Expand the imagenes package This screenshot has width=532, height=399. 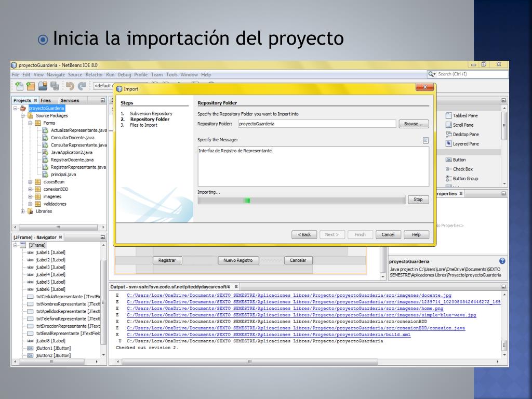[30, 196]
